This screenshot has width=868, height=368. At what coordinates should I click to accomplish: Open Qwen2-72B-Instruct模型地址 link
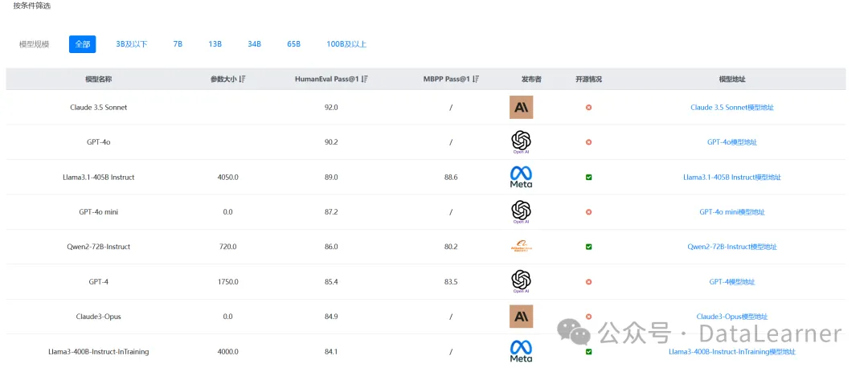(x=732, y=247)
